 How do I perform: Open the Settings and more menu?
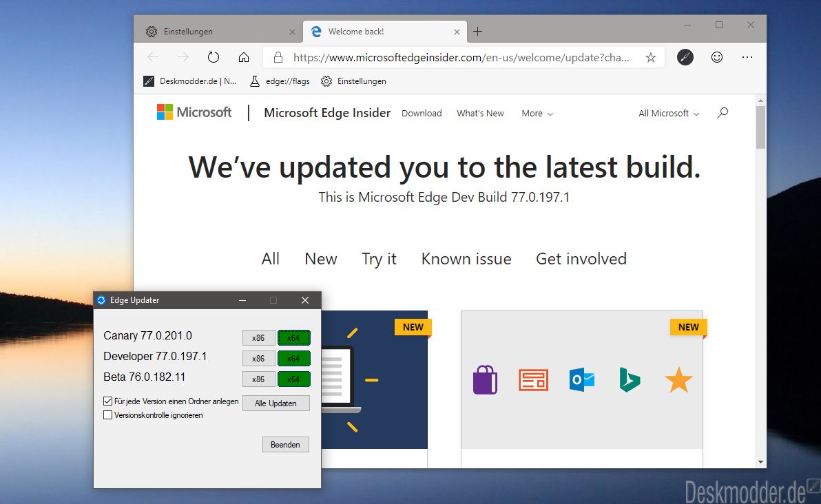point(747,57)
